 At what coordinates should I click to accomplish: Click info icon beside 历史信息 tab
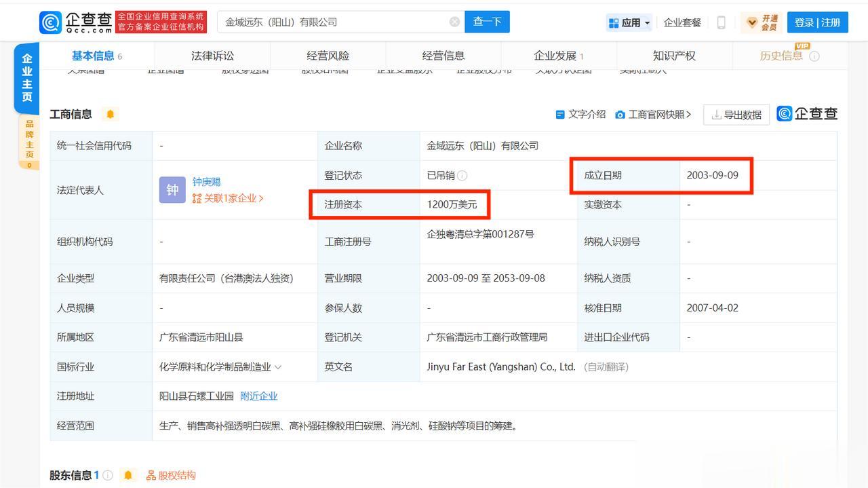click(x=814, y=56)
